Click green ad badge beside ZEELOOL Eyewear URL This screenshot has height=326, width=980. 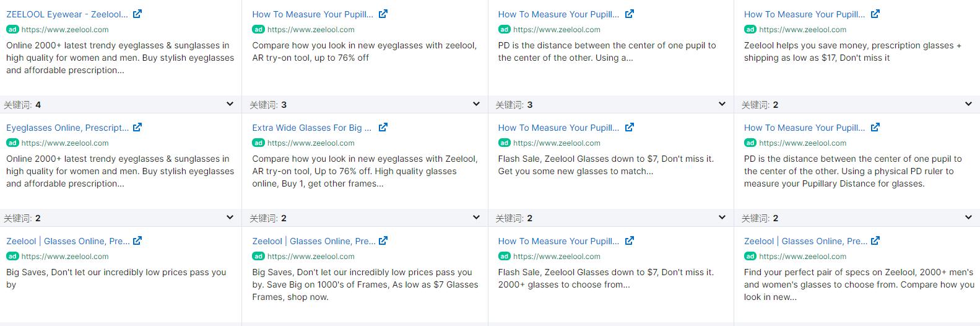click(12, 29)
